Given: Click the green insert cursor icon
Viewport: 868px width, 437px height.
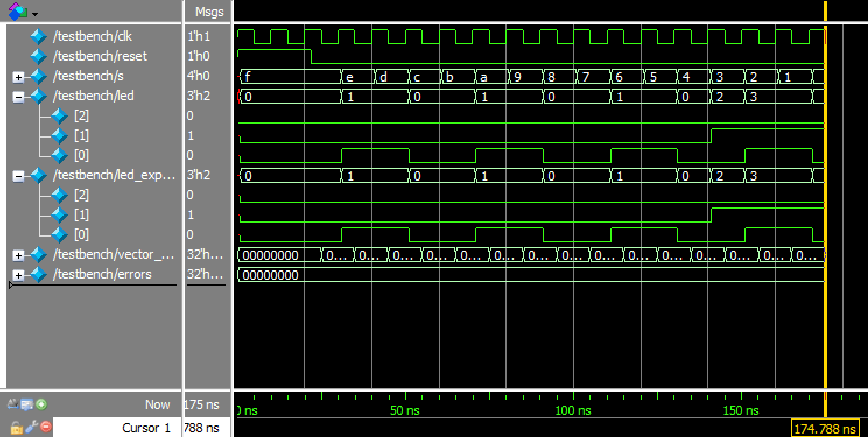Looking at the screenshot, I should [x=41, y=404].
